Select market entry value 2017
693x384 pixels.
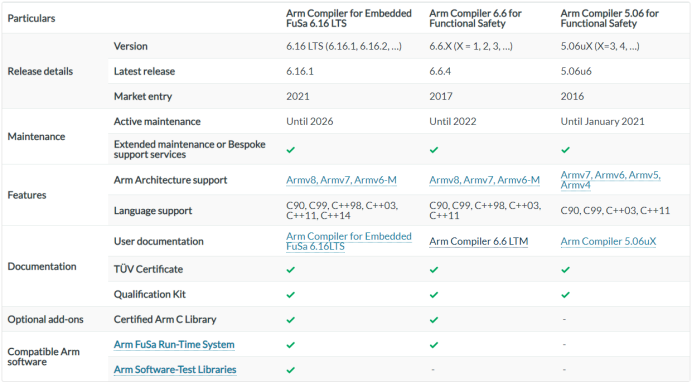(x=441, y=96)
